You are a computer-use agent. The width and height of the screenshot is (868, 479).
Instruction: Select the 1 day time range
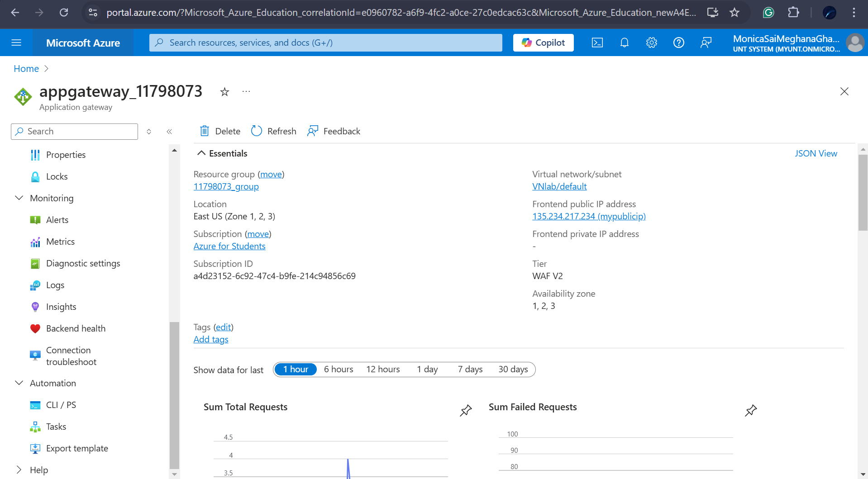pos(427,369)
